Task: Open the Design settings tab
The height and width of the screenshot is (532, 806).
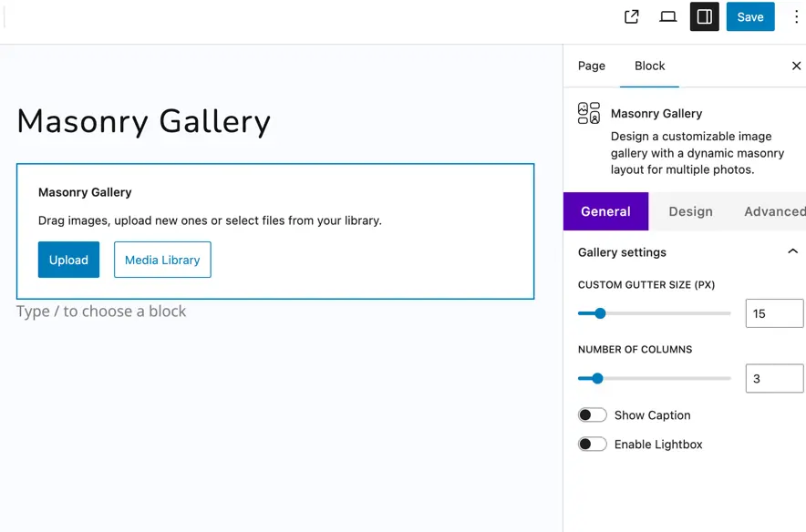Action: pos(690,211)
